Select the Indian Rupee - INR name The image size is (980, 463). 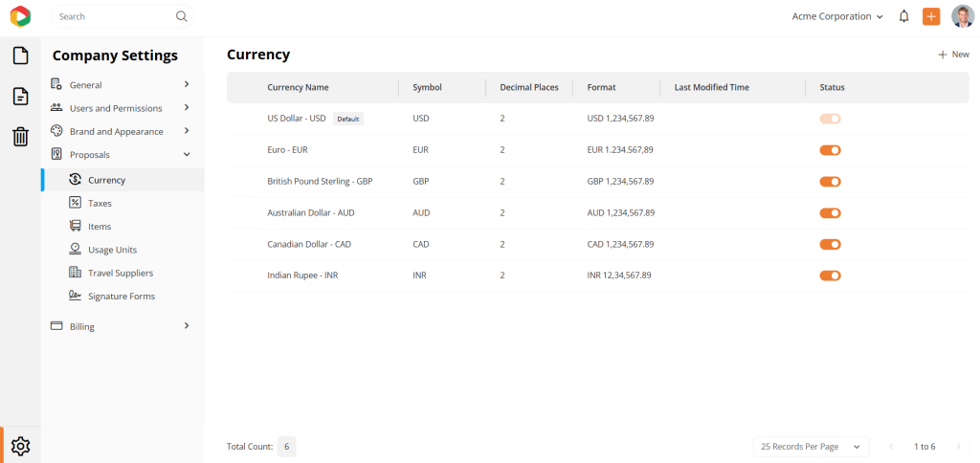click(302, 276)
